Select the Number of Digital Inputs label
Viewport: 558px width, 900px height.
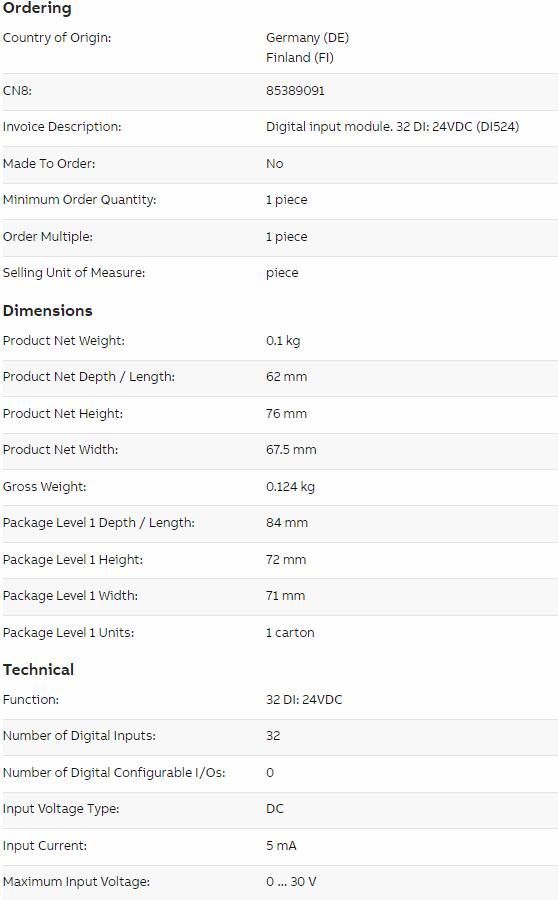[79, 736]
